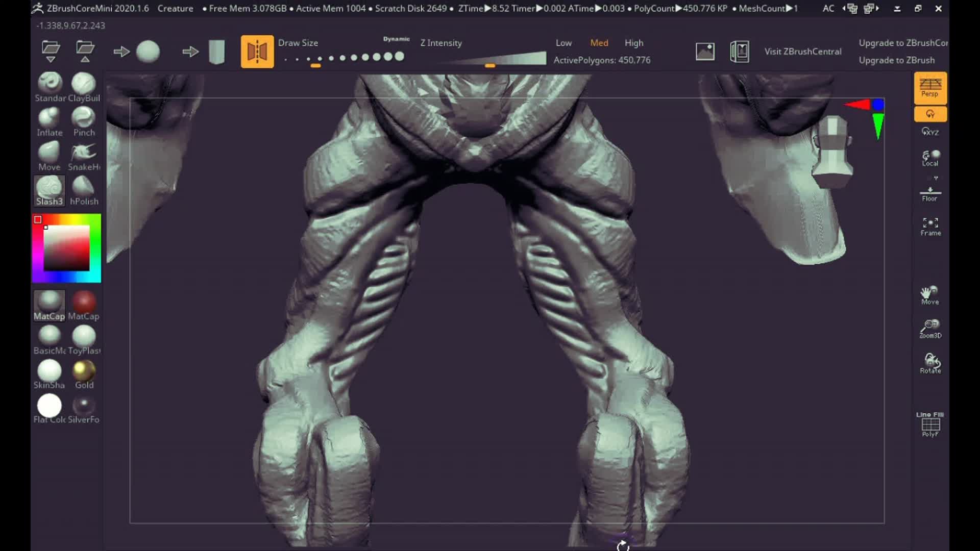Toggle Perspective view mode
980x551 pixels.
pyautogui.click(x=930, y=87)
